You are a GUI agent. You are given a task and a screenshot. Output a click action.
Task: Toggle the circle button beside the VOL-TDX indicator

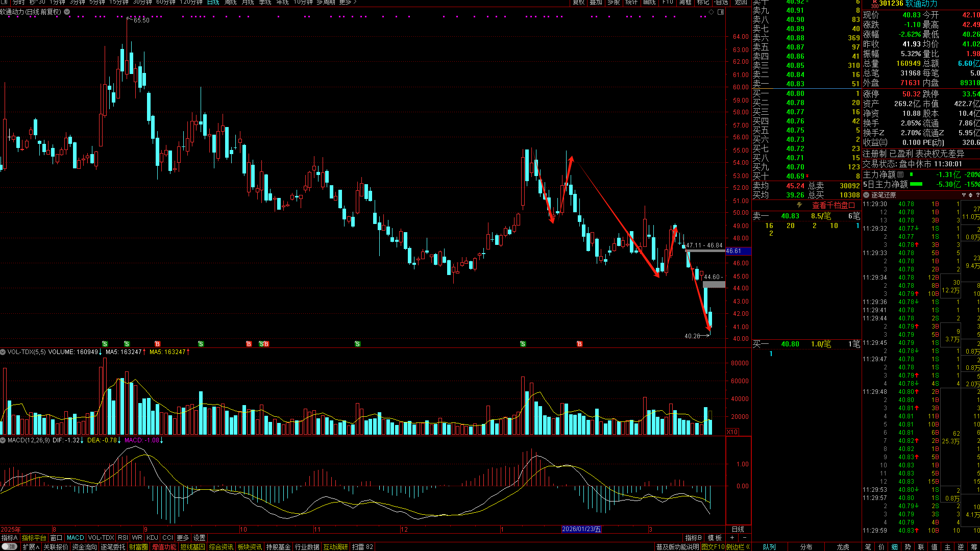3,352
